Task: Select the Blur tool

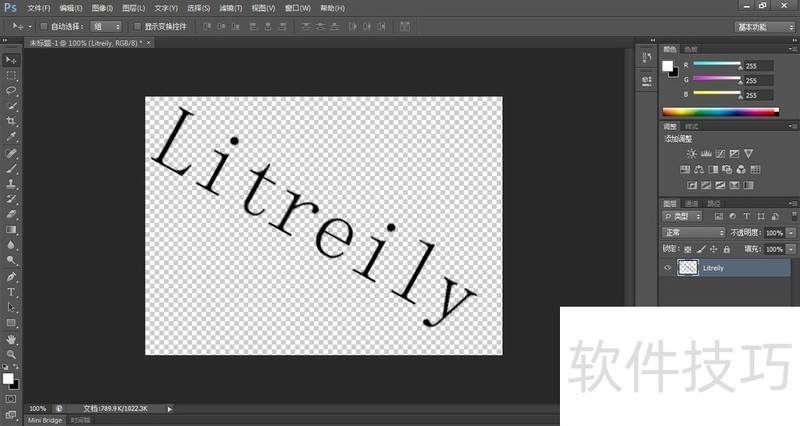Action: 11,245
